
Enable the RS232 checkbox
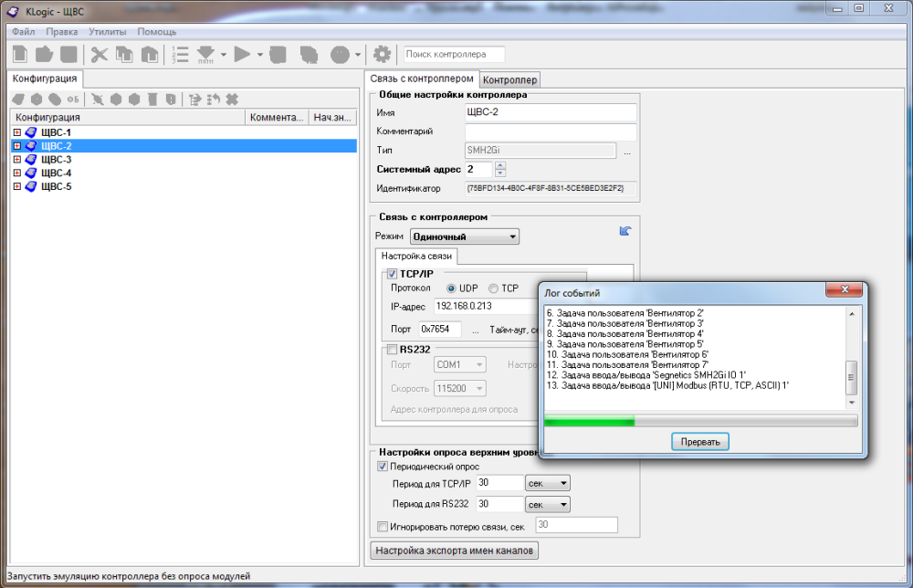coord(392,349)
